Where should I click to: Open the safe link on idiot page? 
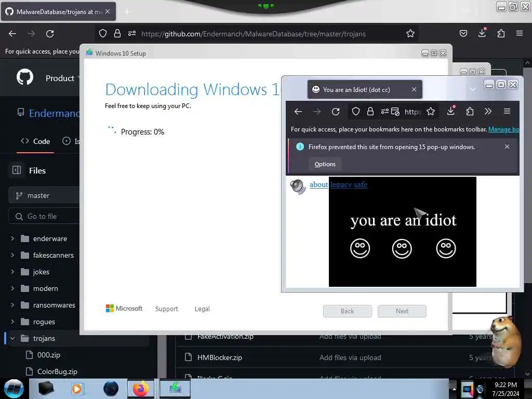coord(361,184)
